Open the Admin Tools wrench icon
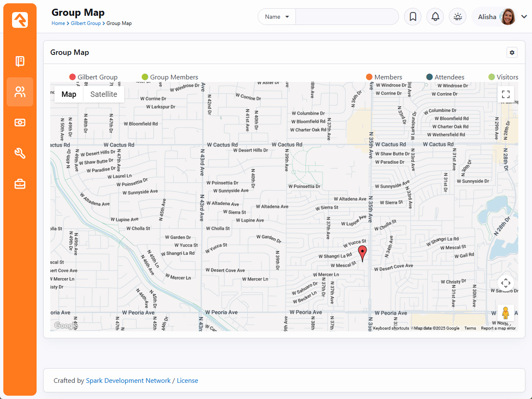Viewport: 532px width, 399px height. pyautogui.click(x=20, y=153)
